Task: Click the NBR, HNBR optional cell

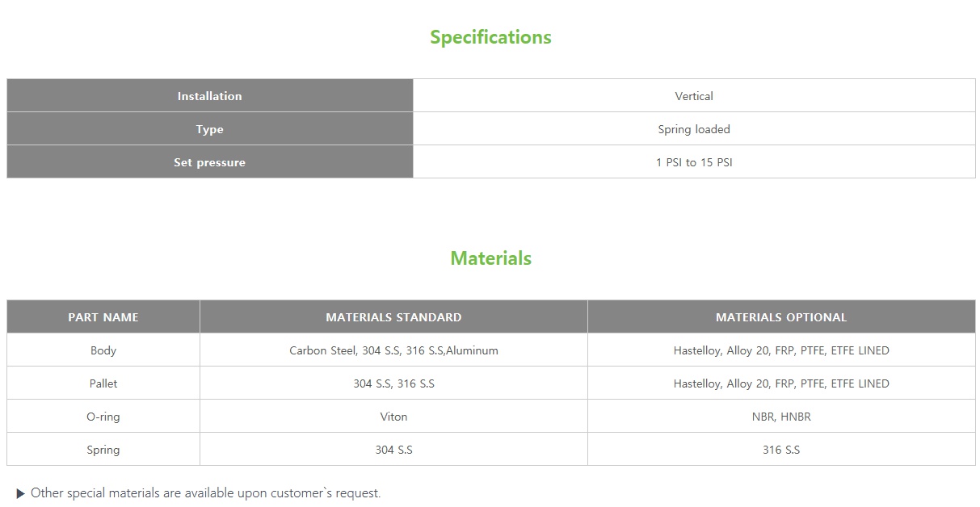Action: [x=781, y=417]
